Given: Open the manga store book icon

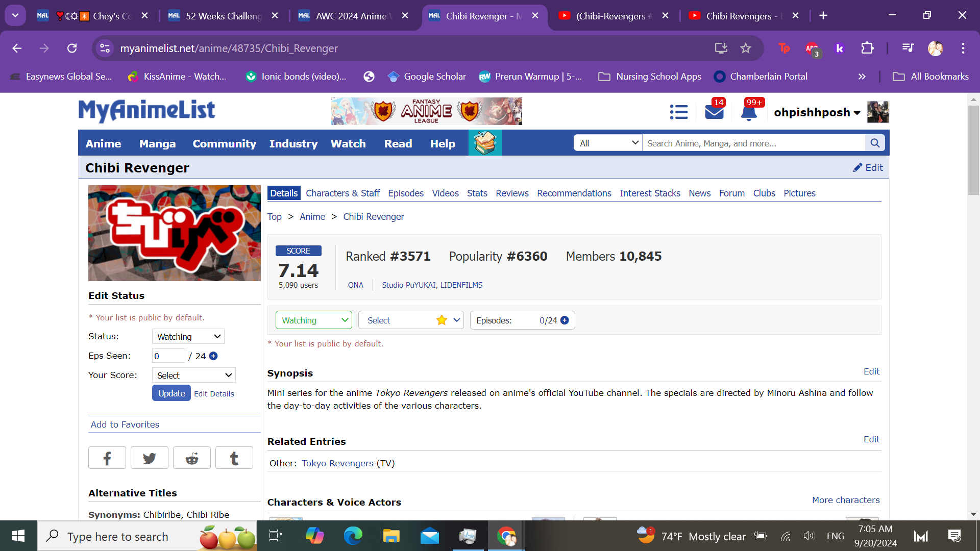Looking at the screenshot, I should tap(485, 143).
